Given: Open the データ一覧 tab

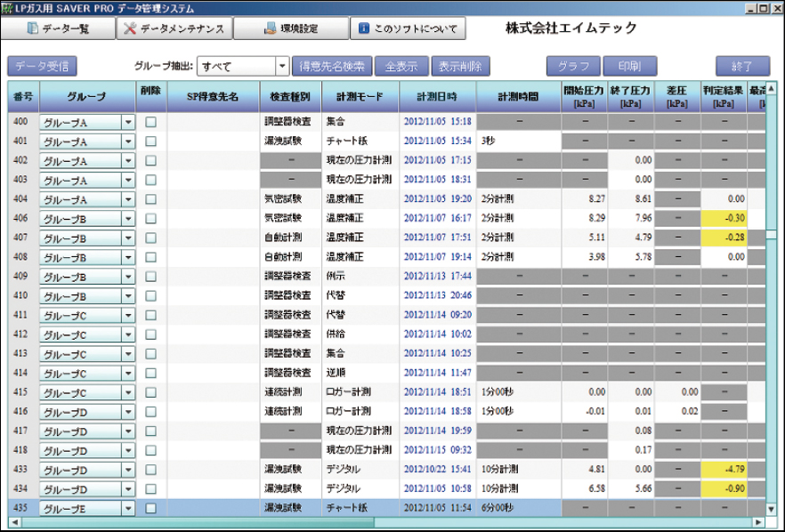Looking at the screenshot, I should (x=58, y=28).
